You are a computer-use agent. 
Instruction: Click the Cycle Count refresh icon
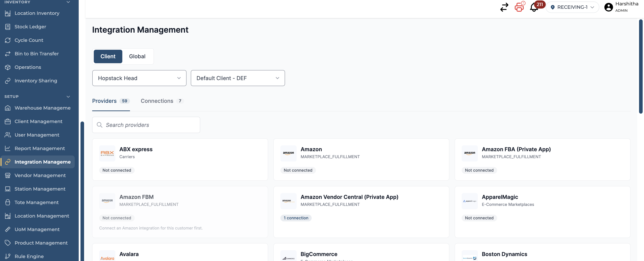pyautogui.click(x=8, y=40)
